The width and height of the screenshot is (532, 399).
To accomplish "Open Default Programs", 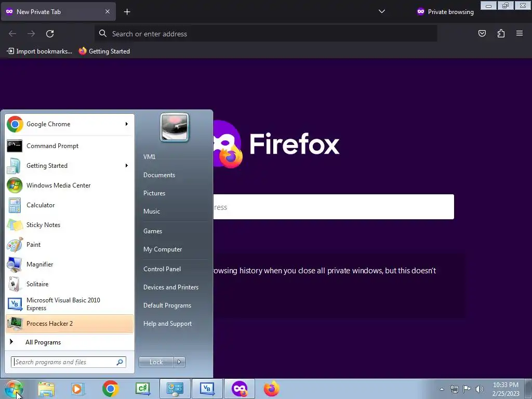I will (x=167, y=305).
